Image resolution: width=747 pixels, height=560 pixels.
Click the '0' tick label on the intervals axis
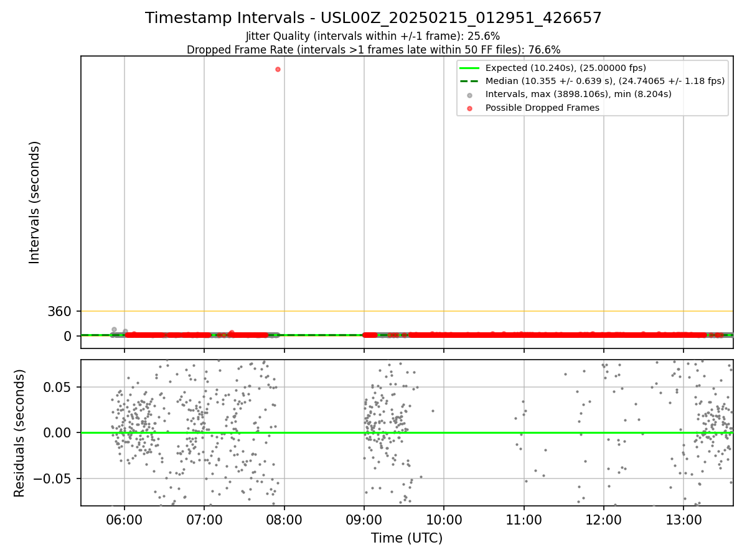click(x=68, y=336)
